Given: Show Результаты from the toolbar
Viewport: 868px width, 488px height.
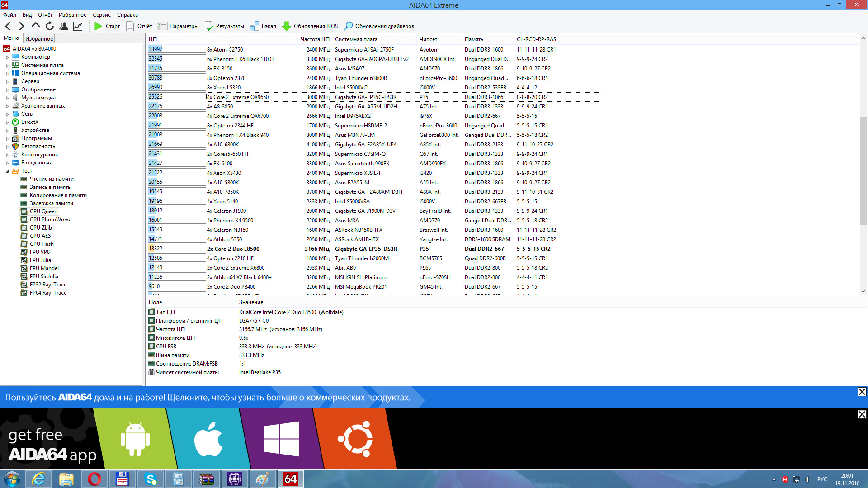Looking at the screenshot, I should click(224, 26).
